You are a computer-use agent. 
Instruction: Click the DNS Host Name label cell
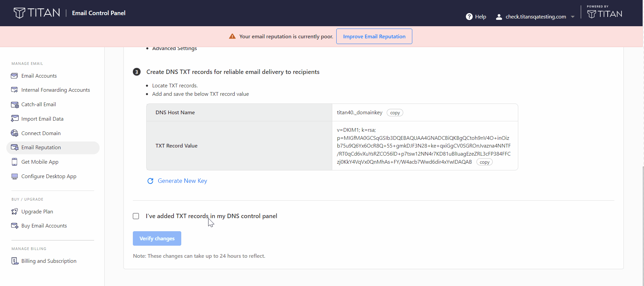coord(239,113)
